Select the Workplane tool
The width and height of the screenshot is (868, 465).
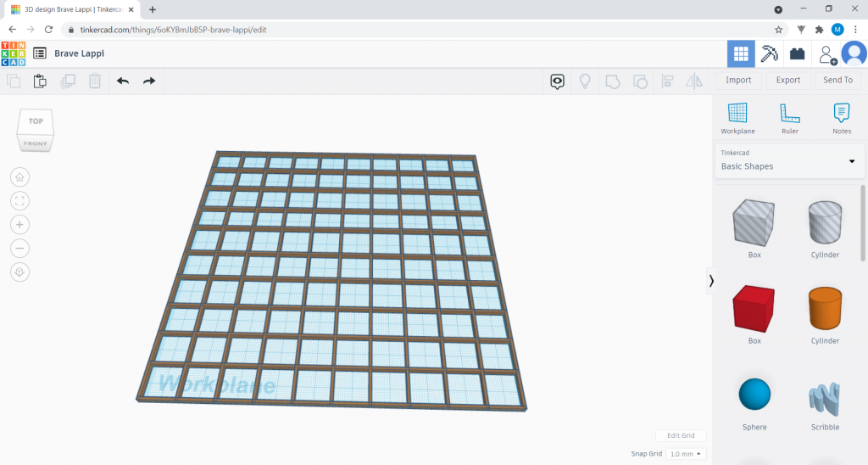(x=737, y=119)
